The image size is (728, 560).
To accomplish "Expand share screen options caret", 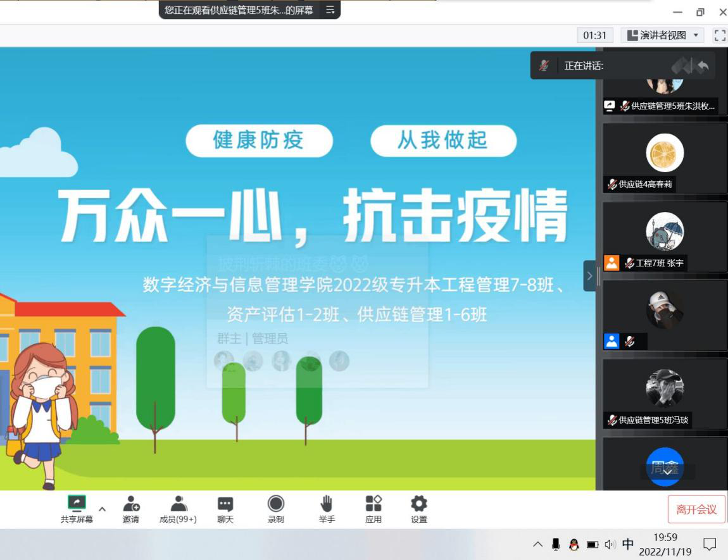I will [102, 509].
